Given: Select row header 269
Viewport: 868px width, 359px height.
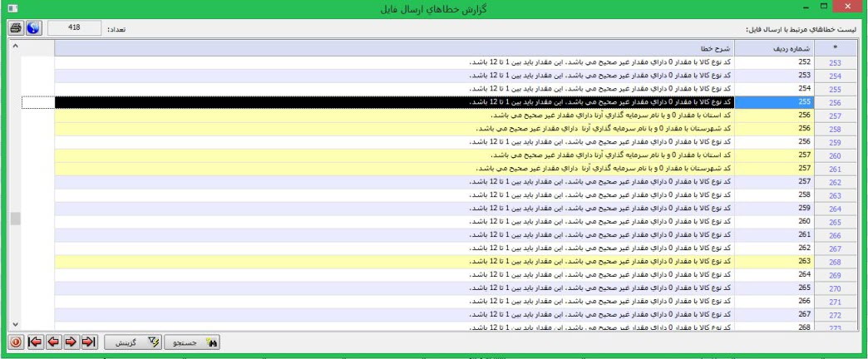Looking at the screenshot, I should tap(834, 275).
